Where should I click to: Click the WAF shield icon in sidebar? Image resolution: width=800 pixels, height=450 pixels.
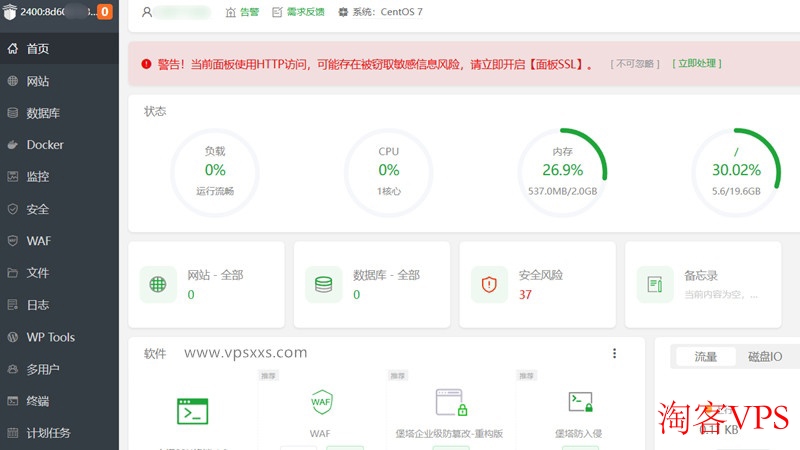tap(13, 241)
